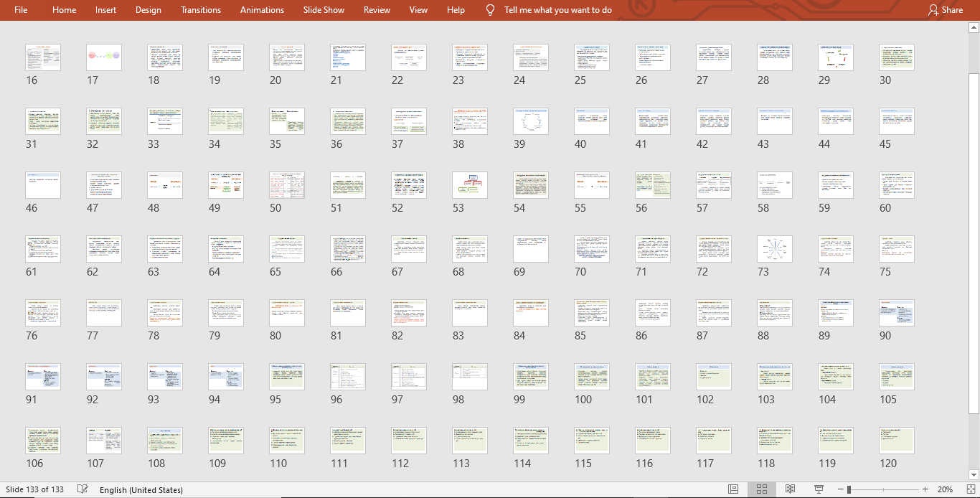Open the File menu
The height and width of the screenshot is (498, 980).
(21, 10)
